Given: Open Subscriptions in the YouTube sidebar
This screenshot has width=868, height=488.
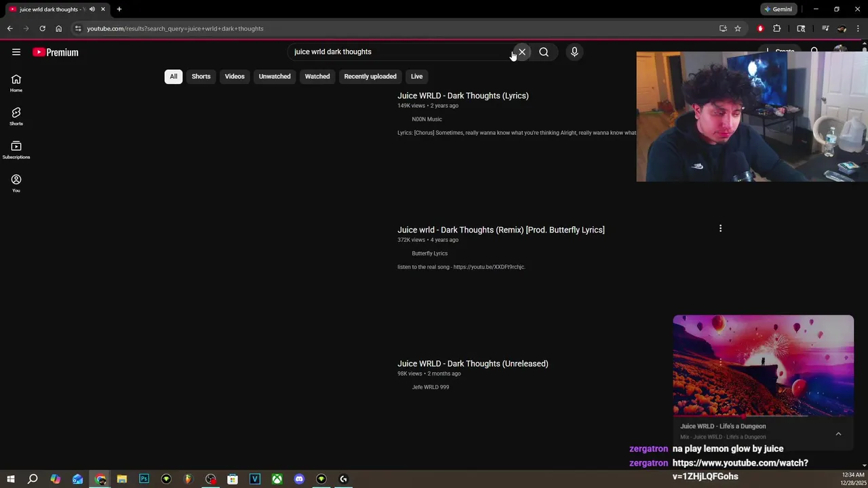Looking at the screenshot, I should click(16, 150).
